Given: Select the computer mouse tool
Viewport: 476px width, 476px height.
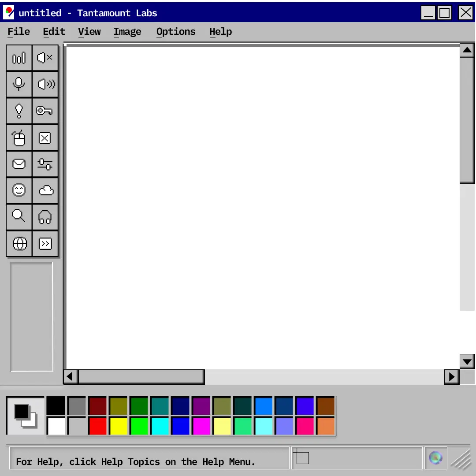Looking at the screenshot, I should [x=19, y=137].
